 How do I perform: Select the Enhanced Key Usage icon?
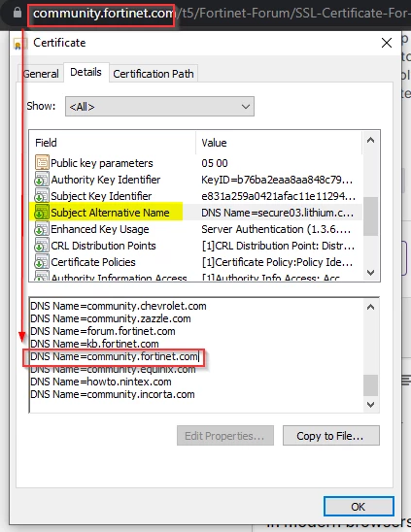(x=42, y=229)
